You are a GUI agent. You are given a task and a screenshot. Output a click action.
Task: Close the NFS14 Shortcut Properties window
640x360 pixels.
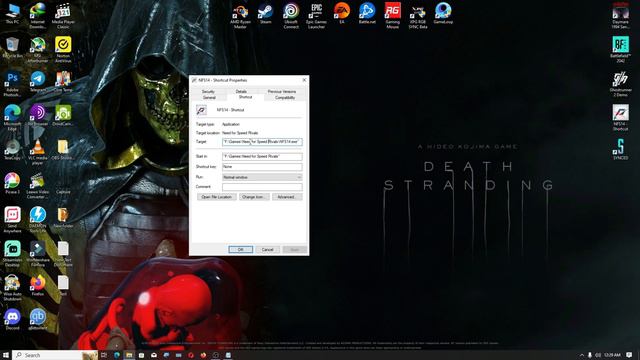(304, 80)
